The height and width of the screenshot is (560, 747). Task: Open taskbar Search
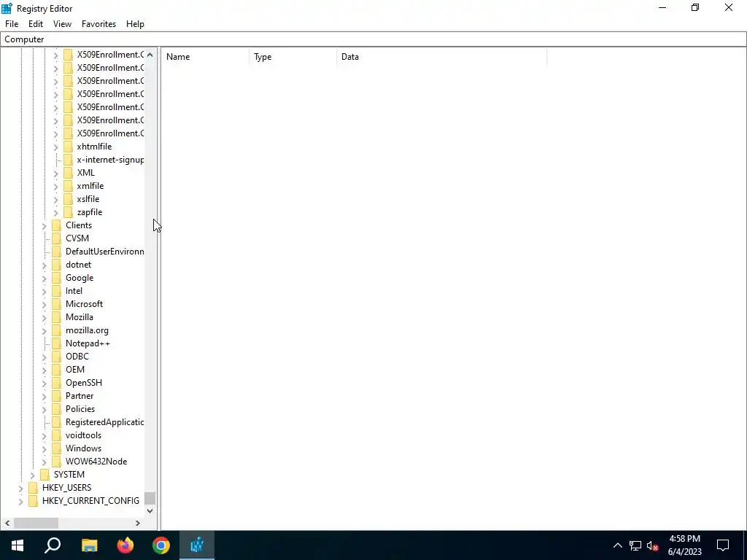pyautogui.click(x=53, y=545)
